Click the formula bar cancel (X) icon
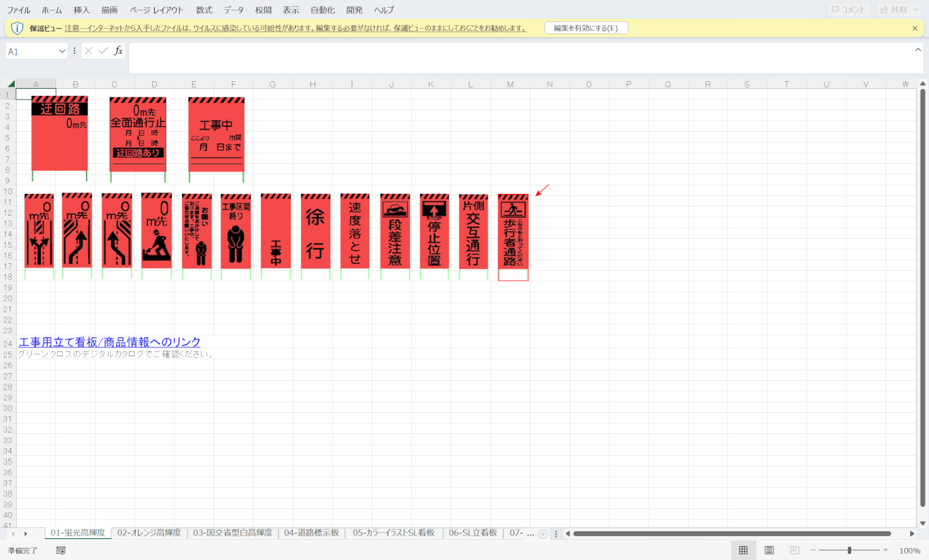The image size is (929, 560). tap(88, 51)
